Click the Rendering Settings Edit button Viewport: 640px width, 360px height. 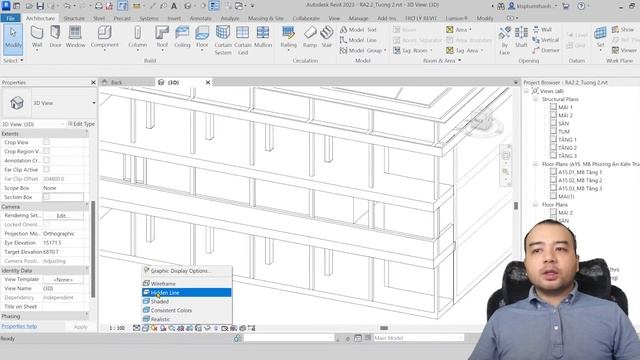click(63, 216)
